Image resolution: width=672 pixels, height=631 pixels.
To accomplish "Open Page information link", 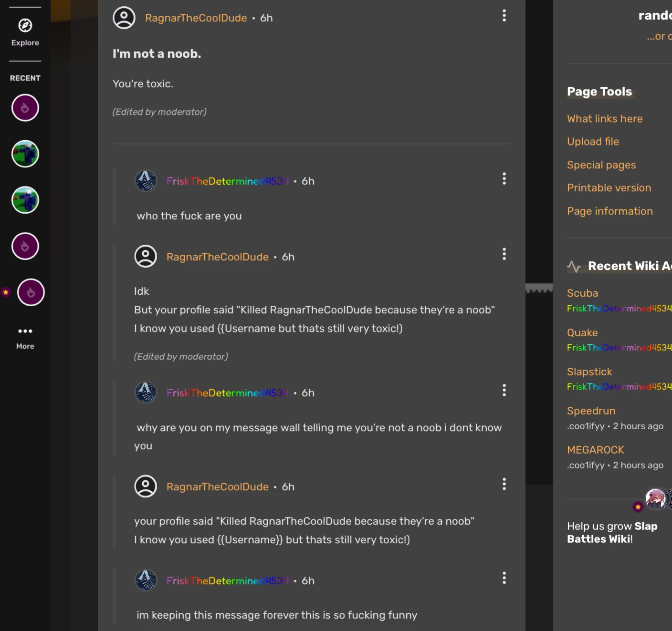I will (x=610, y=211).
